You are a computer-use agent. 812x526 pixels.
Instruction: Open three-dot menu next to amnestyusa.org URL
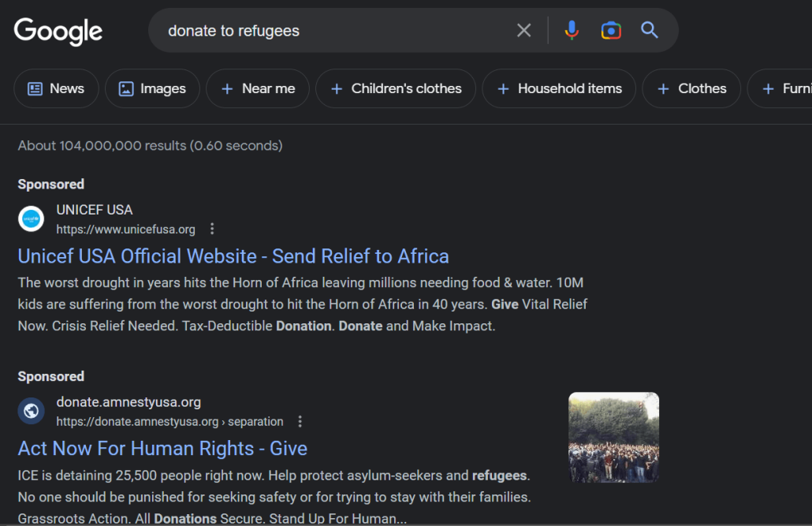(x=300, y=421)
